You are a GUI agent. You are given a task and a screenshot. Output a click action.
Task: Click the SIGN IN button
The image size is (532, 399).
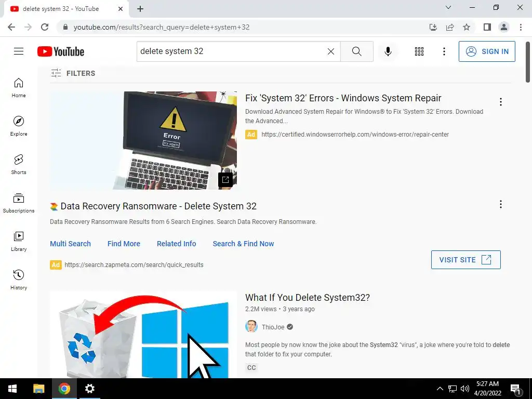tap(487, 51)
